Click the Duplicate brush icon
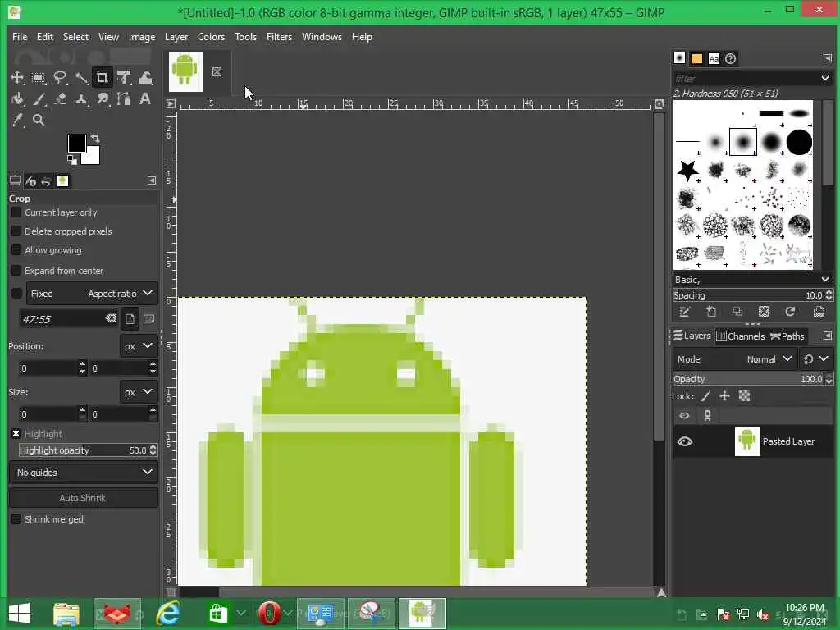 coord(737,312)
